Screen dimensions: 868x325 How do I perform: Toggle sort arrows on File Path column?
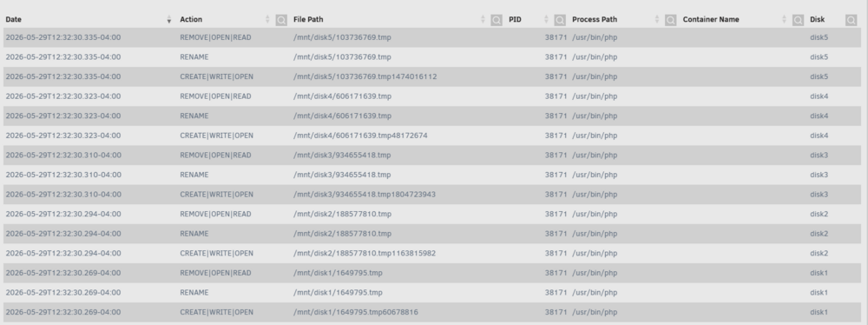coord(483,19)
